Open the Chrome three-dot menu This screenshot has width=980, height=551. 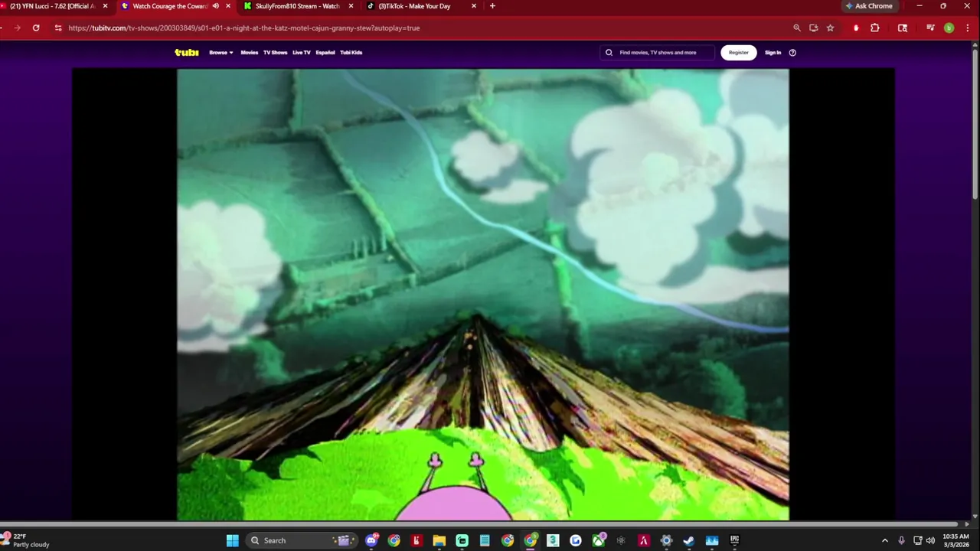[x=966, y=28]
